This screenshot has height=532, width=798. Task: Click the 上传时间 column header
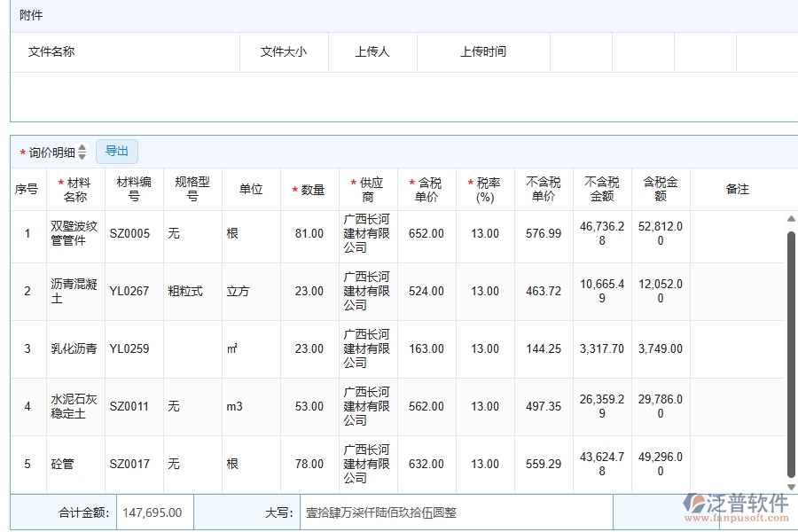(482, 51)
